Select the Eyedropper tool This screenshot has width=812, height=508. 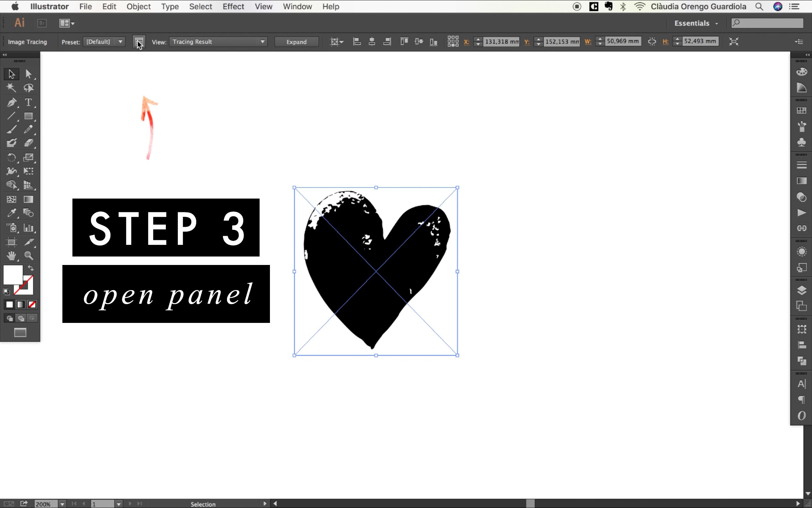tap(11, 213)
